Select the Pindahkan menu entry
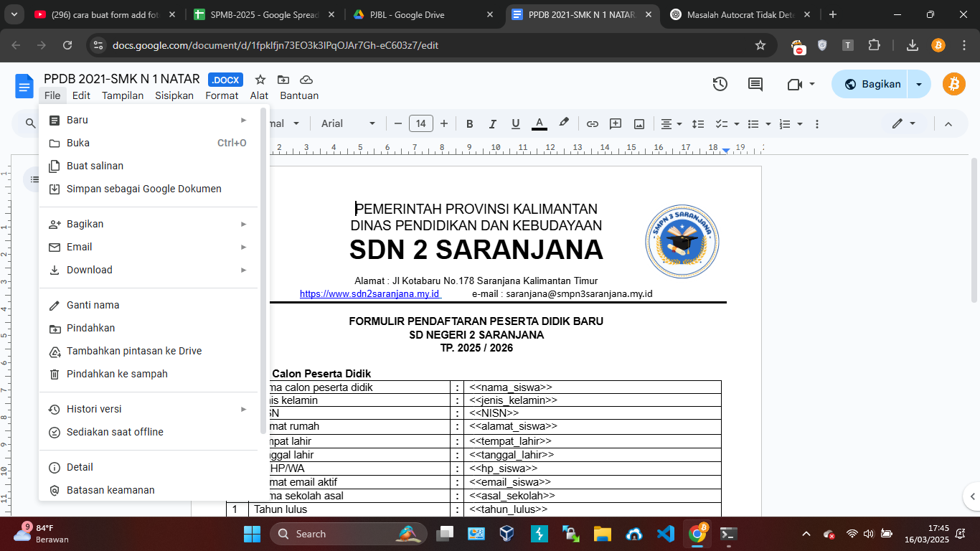Image resolution: width=980 pixels, height=551 pixels. [149, 328]
